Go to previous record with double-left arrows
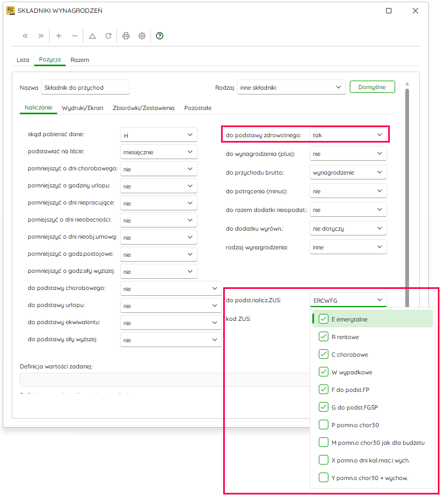The width and height of the screenshot is (448, 503). click(x=25, y=36)
